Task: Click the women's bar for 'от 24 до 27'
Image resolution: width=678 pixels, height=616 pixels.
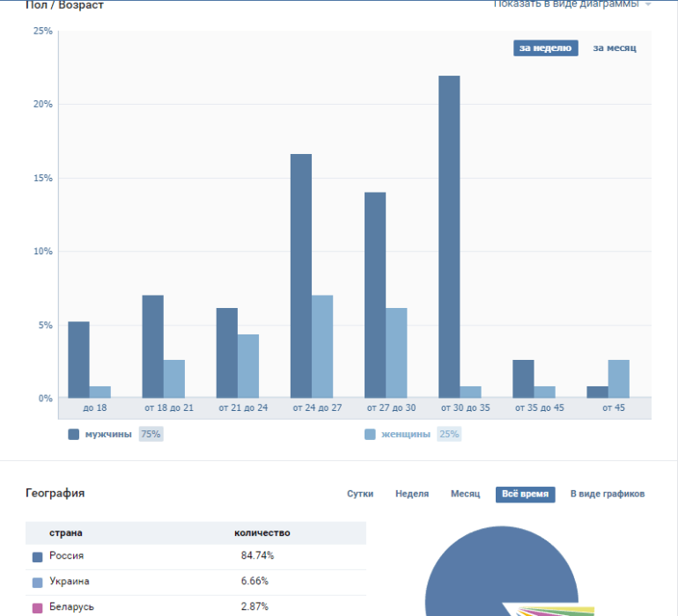Action: 322,347
